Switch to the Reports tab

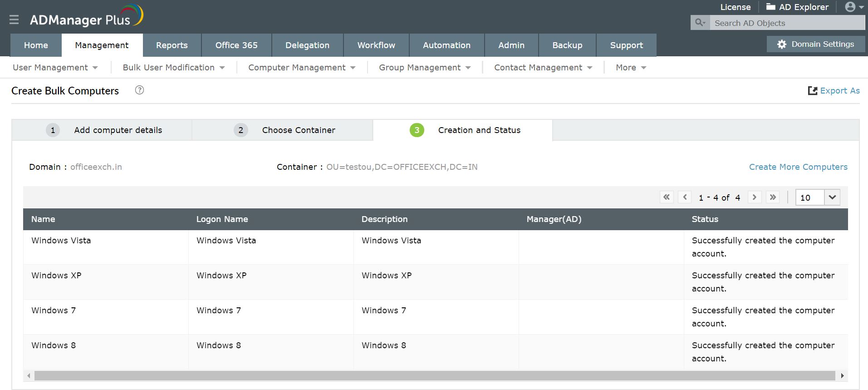[x=172, y=45]
